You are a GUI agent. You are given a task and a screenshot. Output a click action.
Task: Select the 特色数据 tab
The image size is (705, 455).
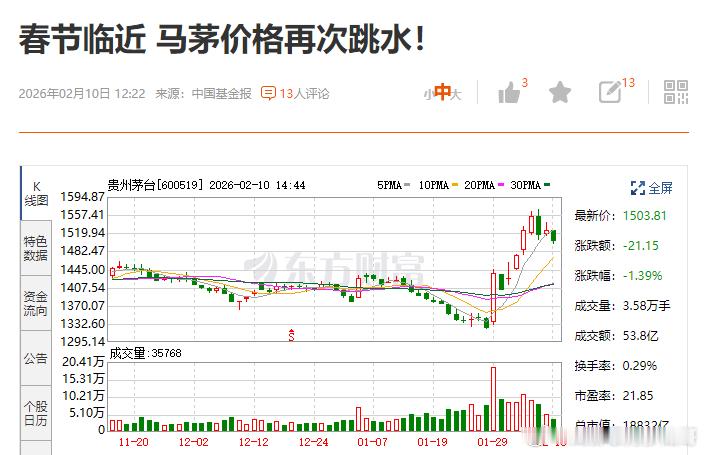(x=36, y=248)
